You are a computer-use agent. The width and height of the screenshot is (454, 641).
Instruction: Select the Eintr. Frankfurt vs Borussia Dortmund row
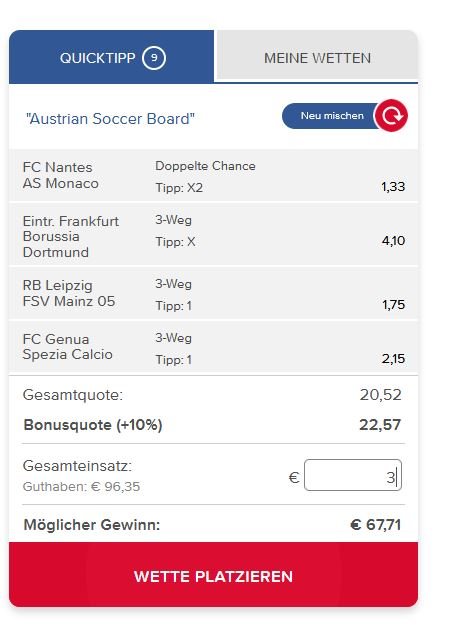tap(213, 235)
